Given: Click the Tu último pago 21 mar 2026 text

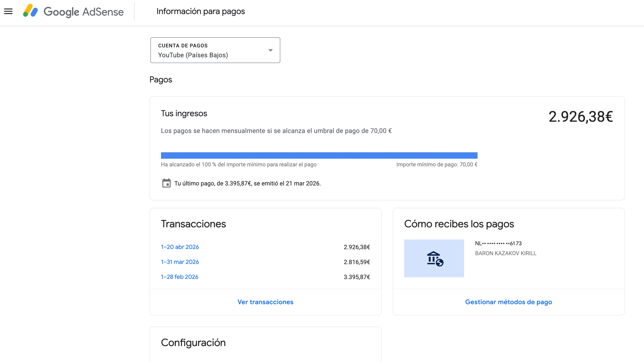Looking at the screenshot, I should [247, 183].
